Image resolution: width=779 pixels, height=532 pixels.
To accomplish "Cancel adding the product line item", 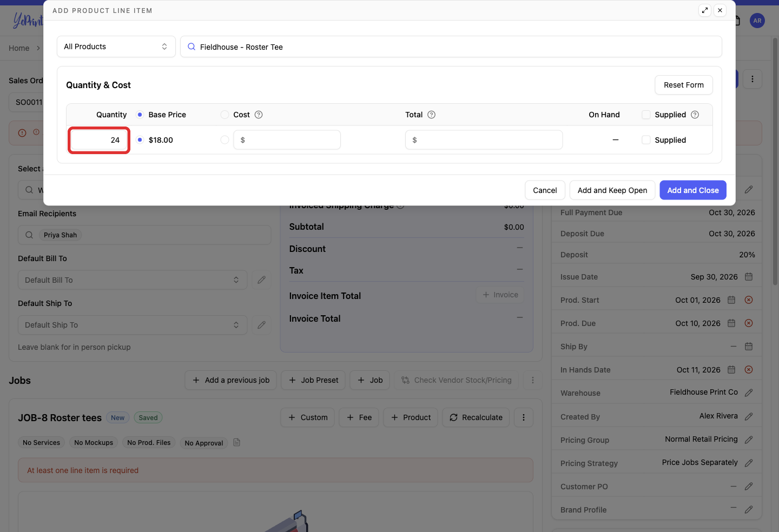I will coord(545,190).
